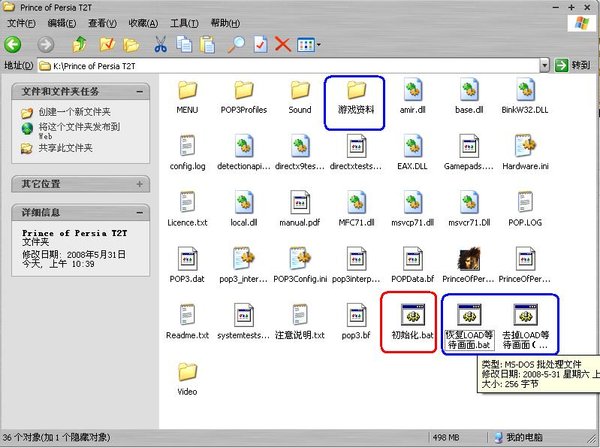Select the POP.LOG file
The height and width of the screenshot is (448, 600).
click(525, 209)
